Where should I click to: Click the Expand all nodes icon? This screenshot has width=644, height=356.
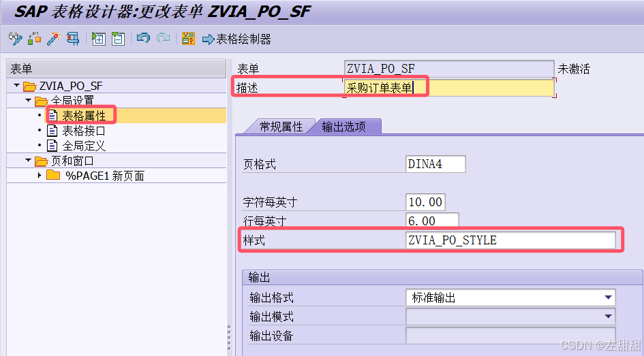pyautogui.click(x=99, y=39)
